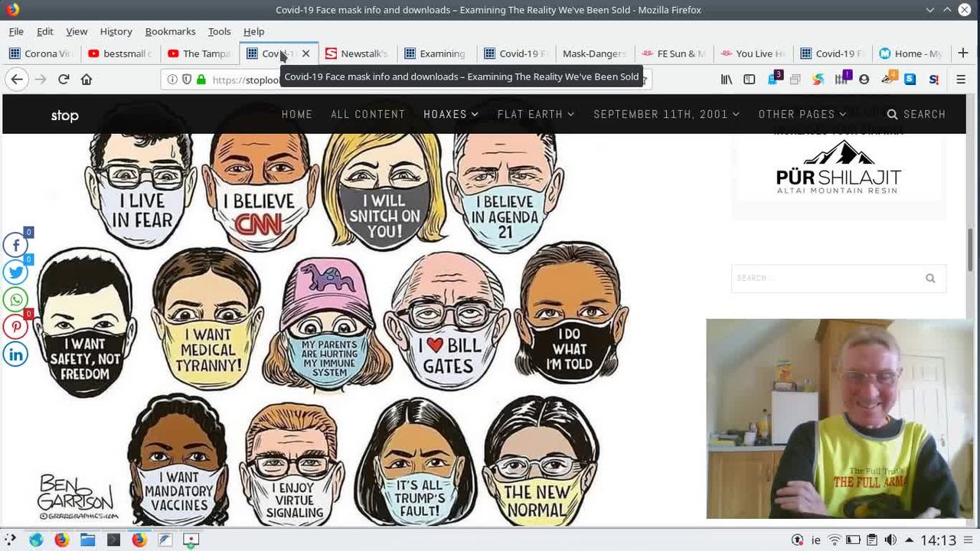Open Firefox hamburger application menu
980x551 pixels.
[x=961, y=80]
